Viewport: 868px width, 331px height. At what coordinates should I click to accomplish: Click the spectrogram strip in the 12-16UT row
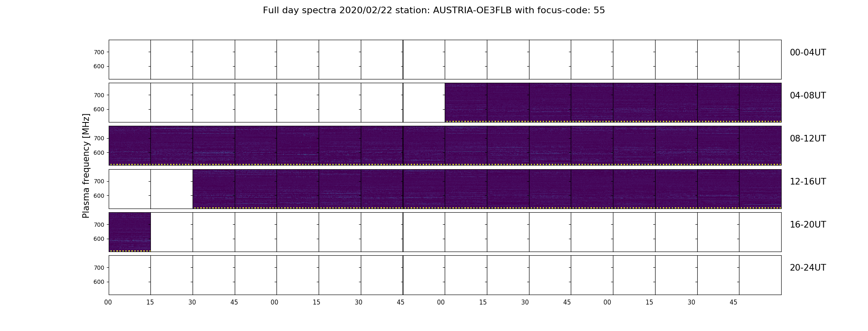pyautogui.click(x=487, y=189)
